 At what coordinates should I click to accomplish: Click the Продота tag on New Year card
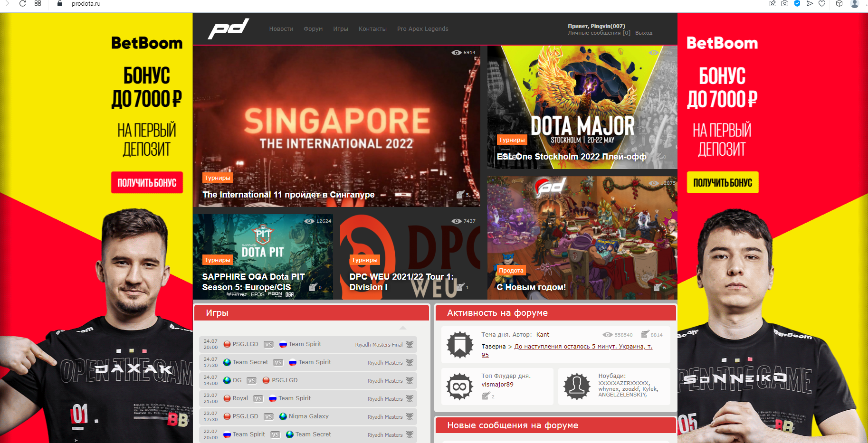pyautogui.click(x=511, y=271)
